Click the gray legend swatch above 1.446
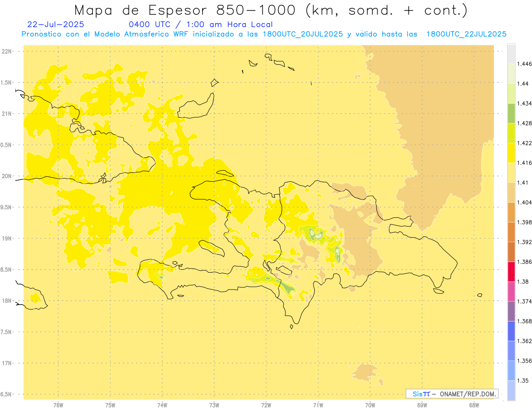Viewport: 532px width, 411px height. pos(511,54)
